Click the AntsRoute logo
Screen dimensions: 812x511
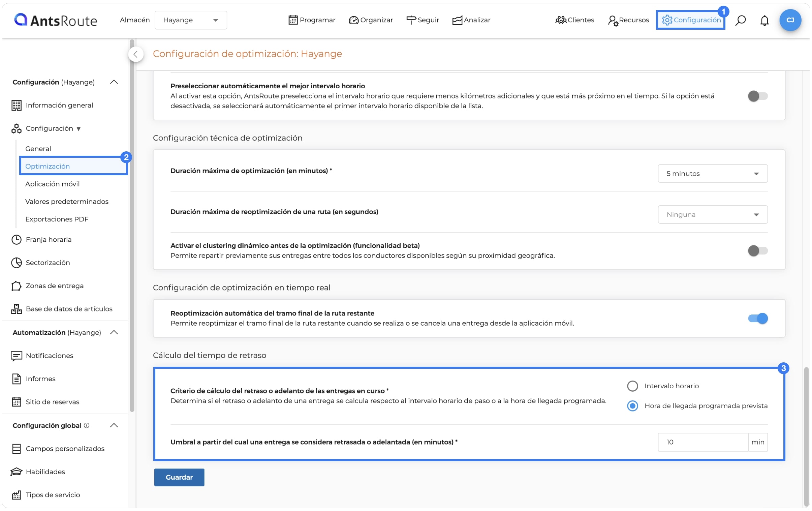coord(56,20)
